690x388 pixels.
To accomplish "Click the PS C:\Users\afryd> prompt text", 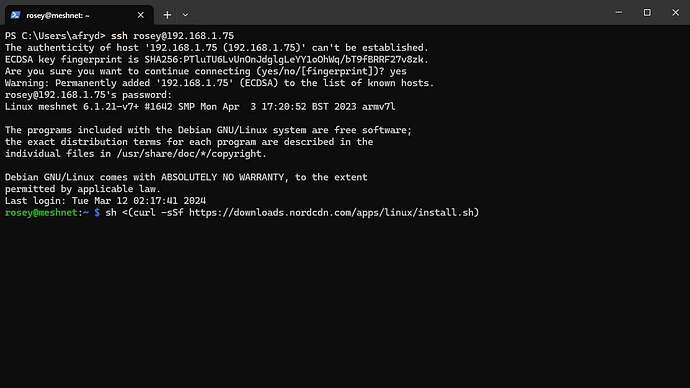I will coord(55,36).
